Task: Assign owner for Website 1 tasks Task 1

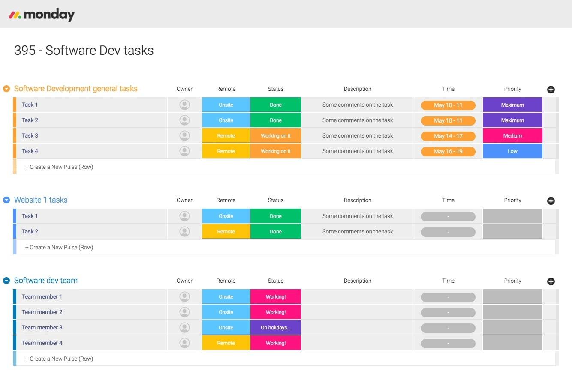Action: (184, 216)
